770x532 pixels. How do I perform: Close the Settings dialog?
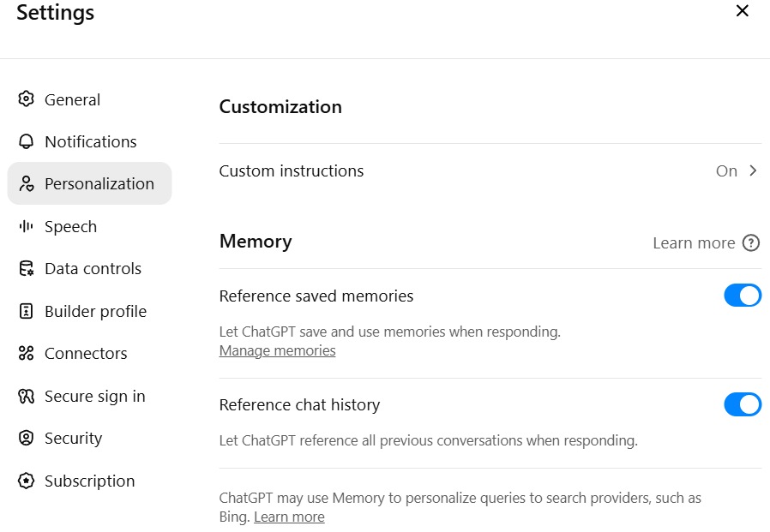click(x=743, y=11)
